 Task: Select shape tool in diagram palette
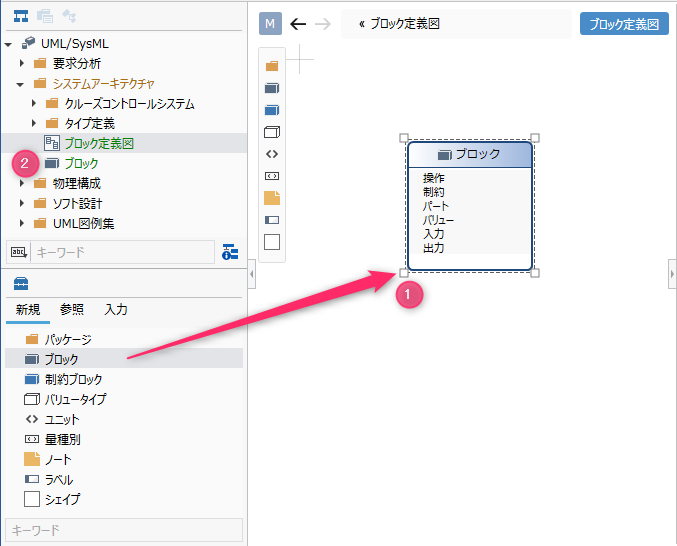(272, 242)
